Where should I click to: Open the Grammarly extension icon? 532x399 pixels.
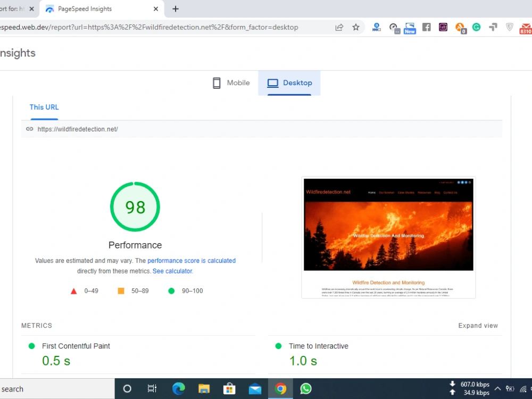pos(476,27)
